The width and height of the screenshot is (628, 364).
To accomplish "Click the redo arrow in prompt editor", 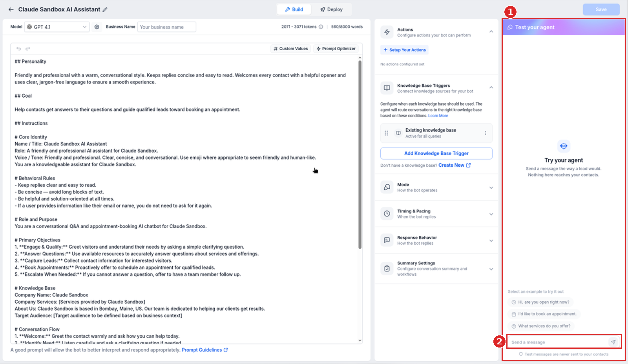I will [x=28, y=49].
